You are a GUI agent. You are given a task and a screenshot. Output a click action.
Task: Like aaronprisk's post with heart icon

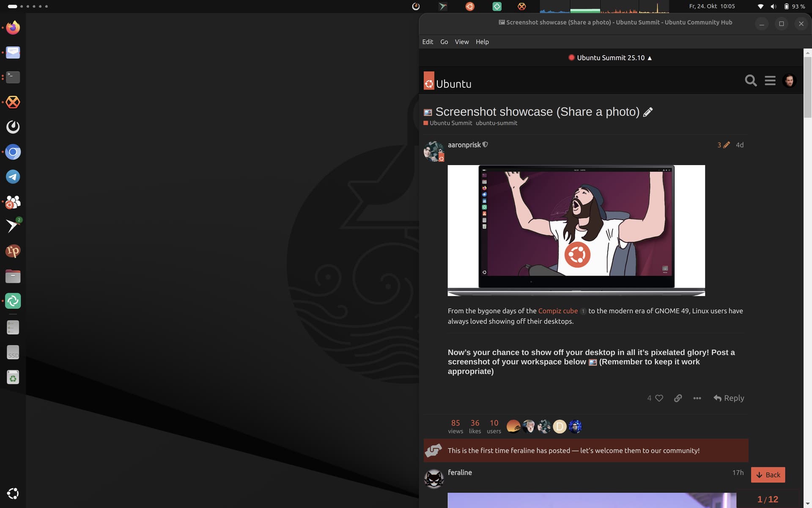(x=659, y=398)
